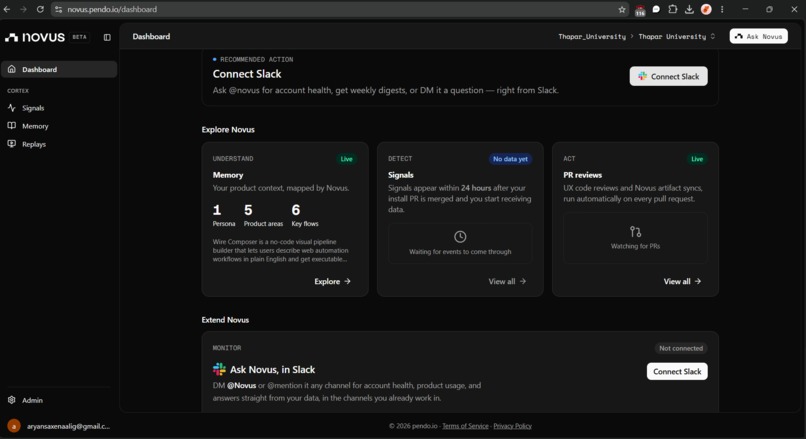
Task: Click the Privacy Policy link
Action: tap(512, 426)
